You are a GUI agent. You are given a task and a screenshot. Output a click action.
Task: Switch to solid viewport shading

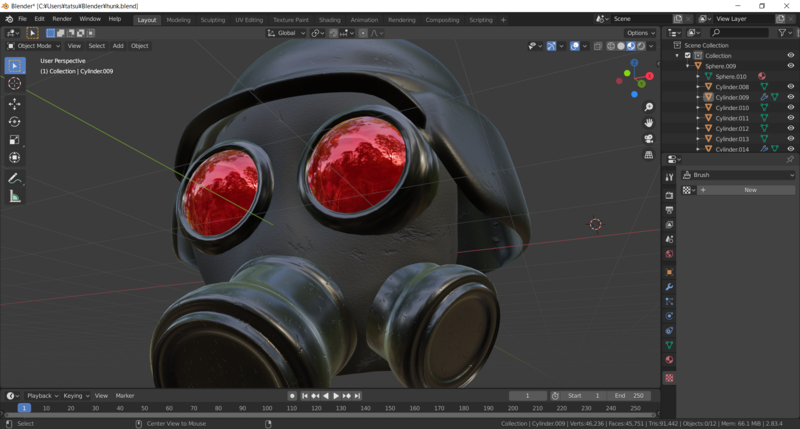(621, 46)
